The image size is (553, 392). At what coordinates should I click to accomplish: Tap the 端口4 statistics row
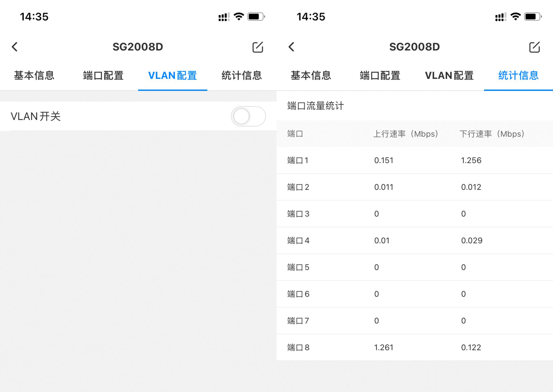click(414, 240)
